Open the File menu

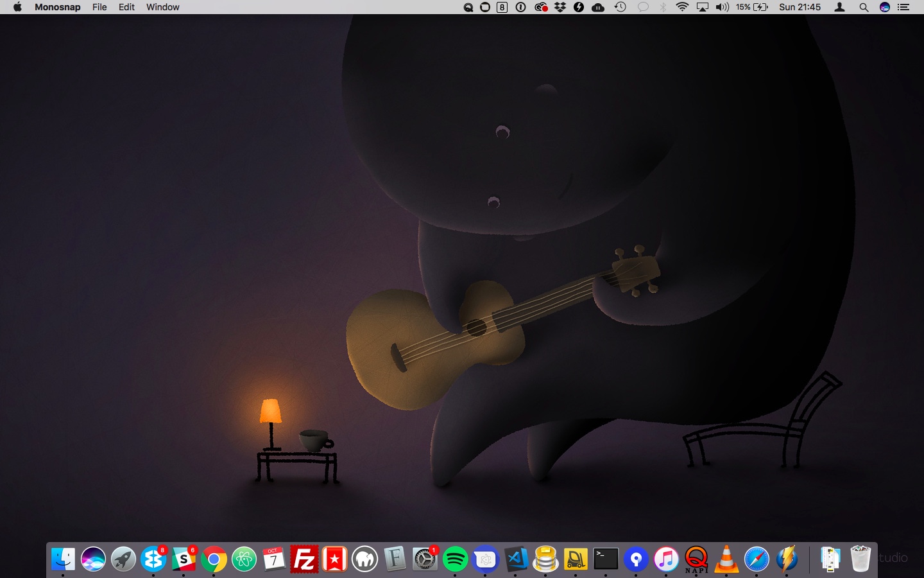tap(99, 7)
